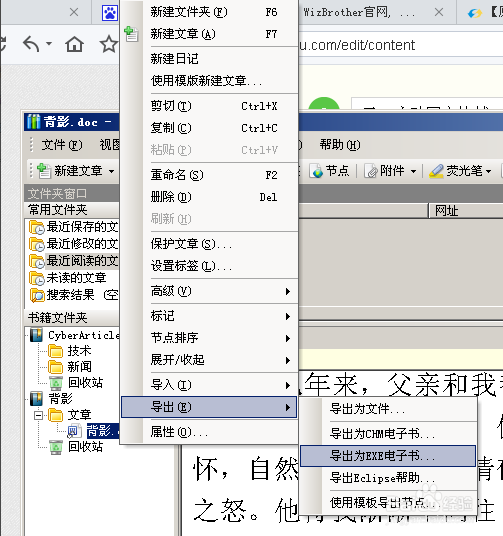Close WizBrother官网 browser tab
Viewport: 503px width, 536px height.
tap(439, 12)
